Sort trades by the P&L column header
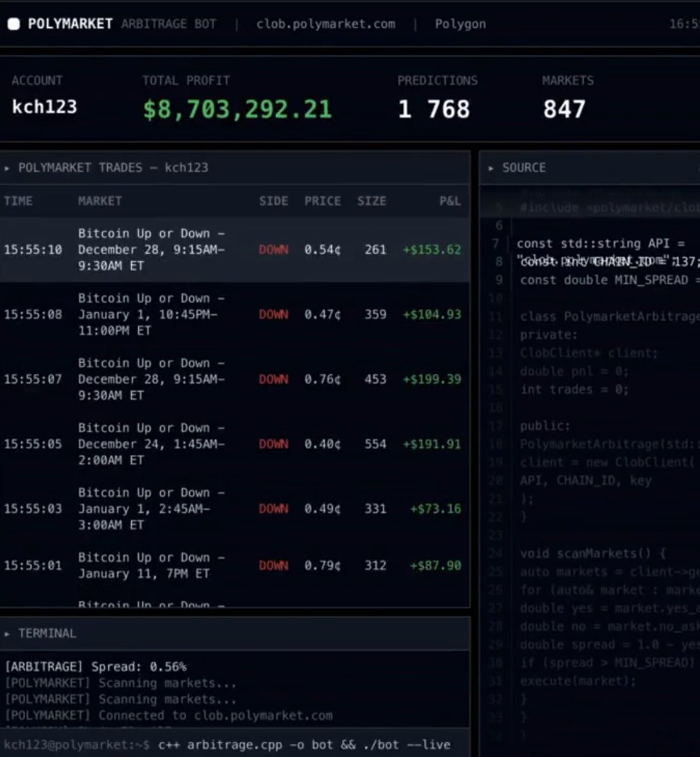This screenshot has height=757, width=700. [450, 201]
